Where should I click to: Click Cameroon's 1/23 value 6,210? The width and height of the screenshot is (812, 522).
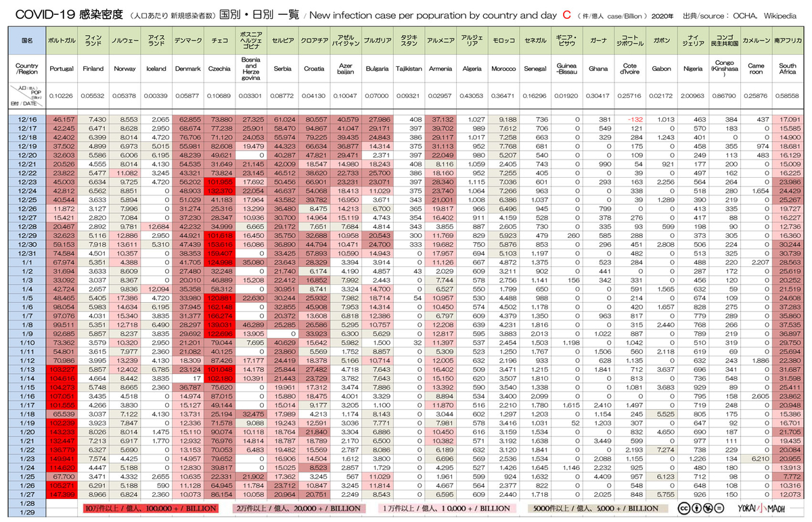pos(761,459)
